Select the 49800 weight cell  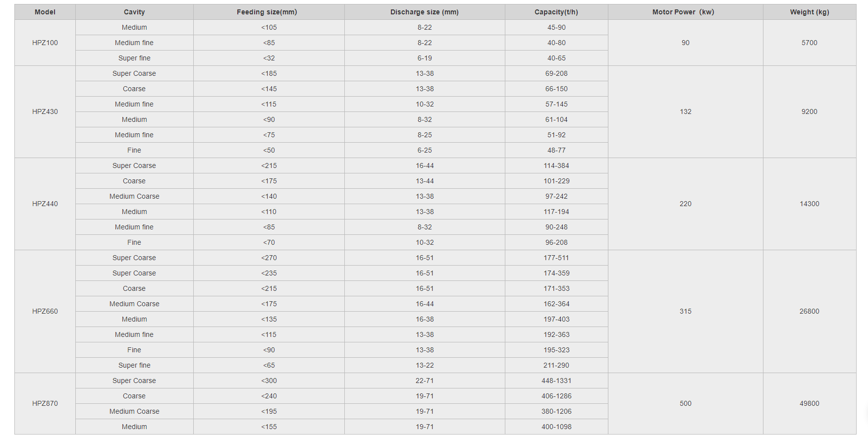810,403
